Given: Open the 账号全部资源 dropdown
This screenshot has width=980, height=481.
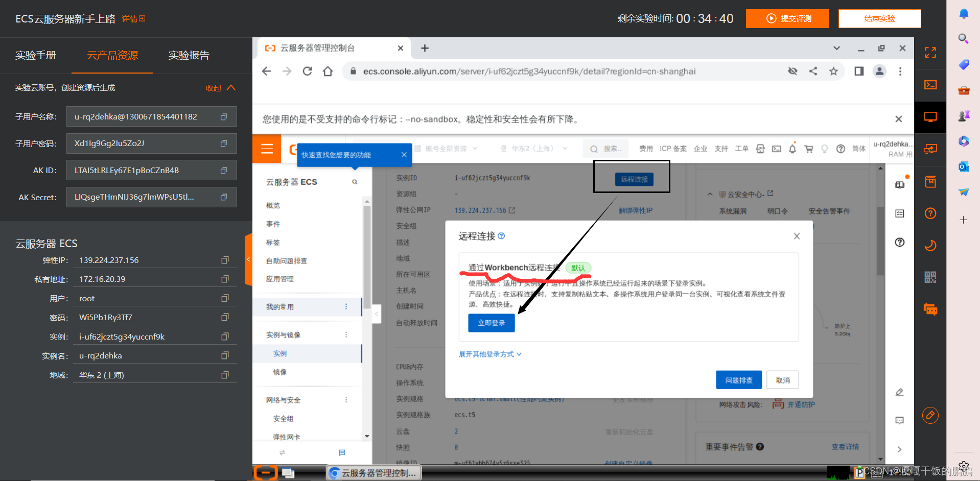Looking at the screenshot, I should point(446,149).
